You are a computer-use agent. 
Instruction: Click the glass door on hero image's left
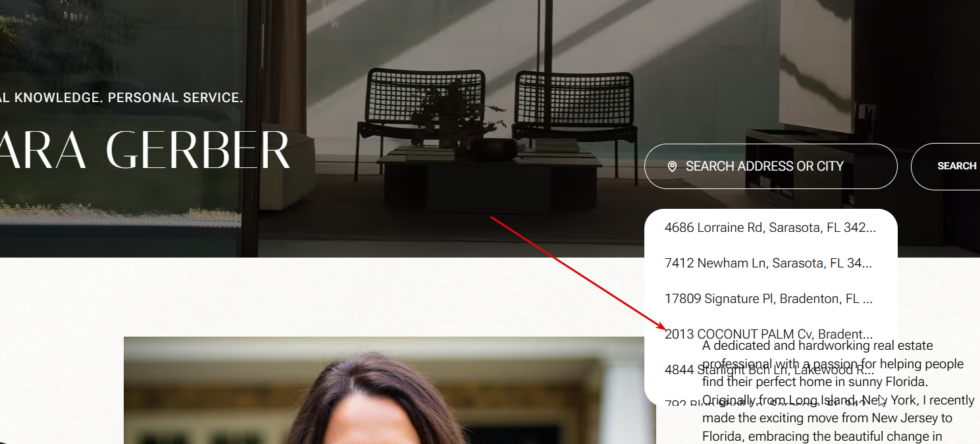point(124,112)
